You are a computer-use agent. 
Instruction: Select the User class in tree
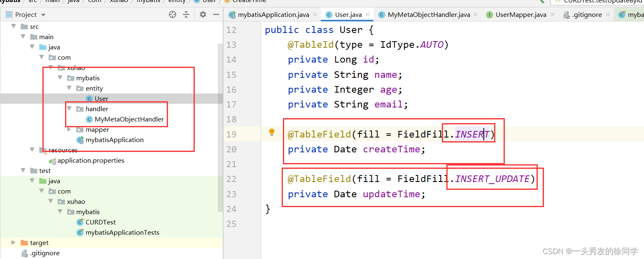click(x=101, y=98)
